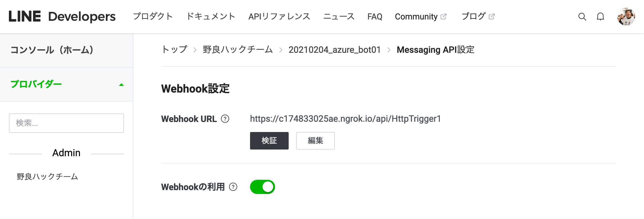Screen dimensions: 644x219
Task: Click the 検証 button to verify webhook
Action: point(269,141)
